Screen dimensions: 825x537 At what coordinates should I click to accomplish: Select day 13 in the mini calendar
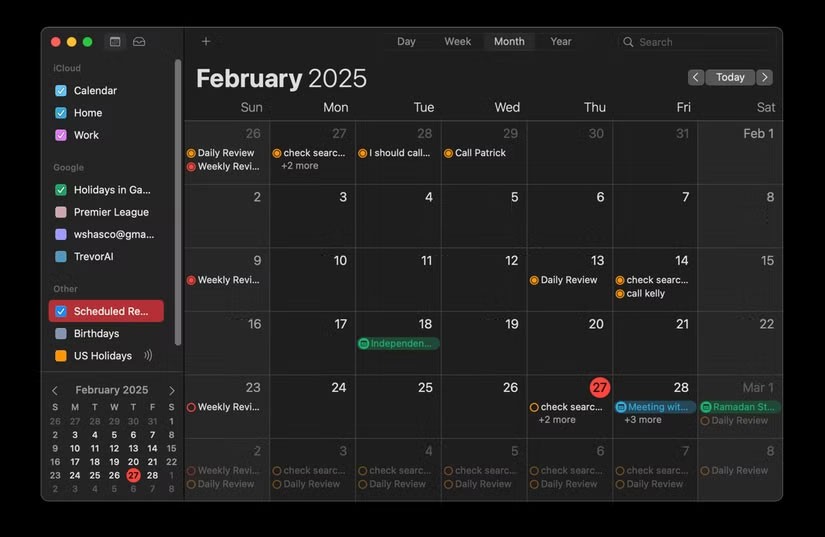[x=133, y=448]
